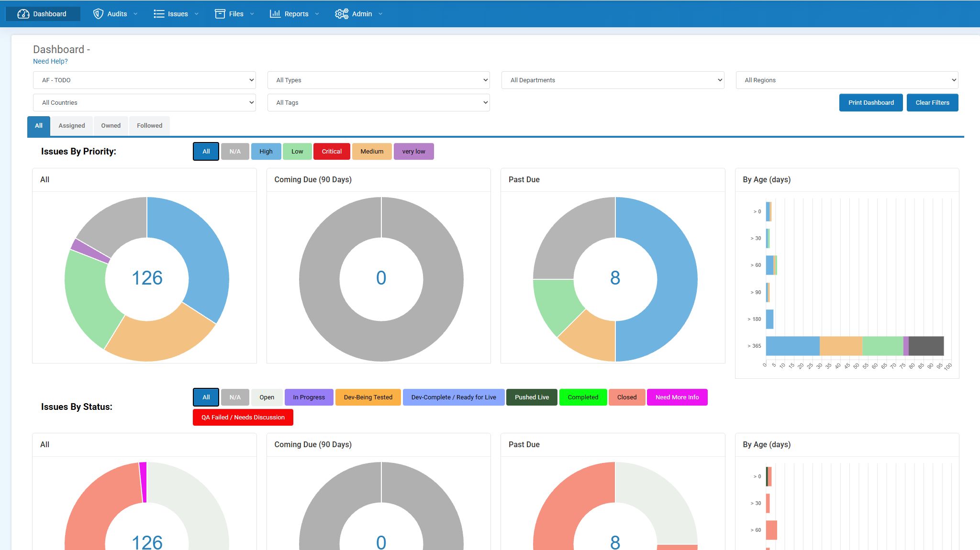Open the Issues menu
Screen dimensions: 980x550
(176, 14)
